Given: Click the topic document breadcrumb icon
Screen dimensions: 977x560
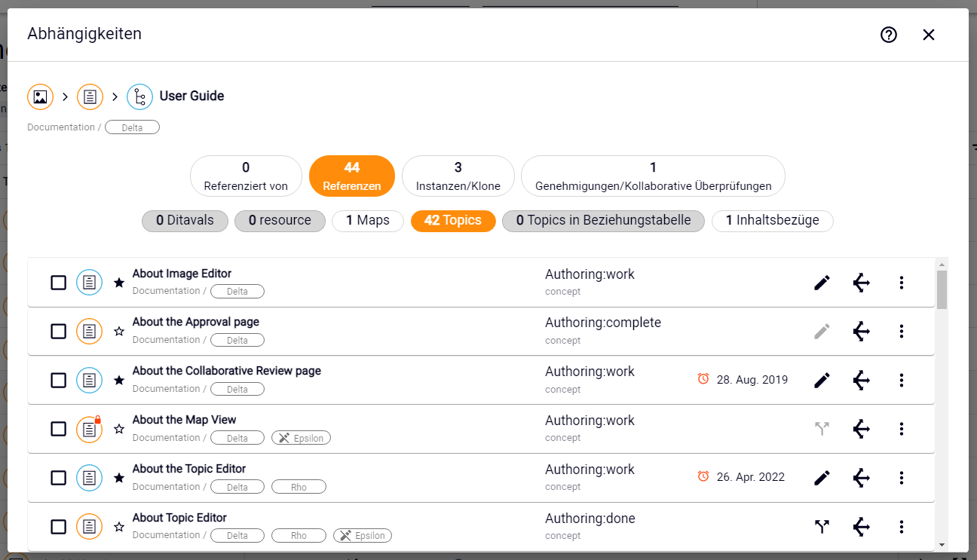Looking at the screenshot, I should [90, 96].
